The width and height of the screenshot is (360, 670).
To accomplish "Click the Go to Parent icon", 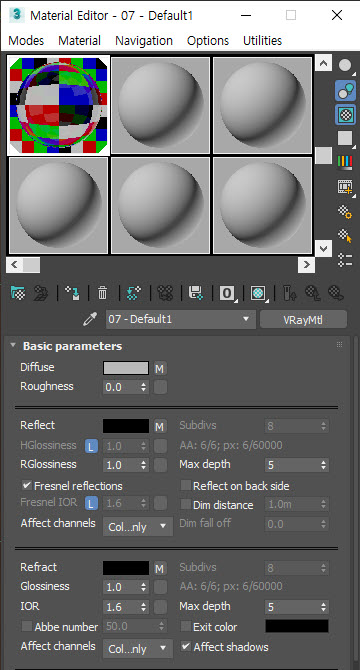I will (x=313, y=293).
